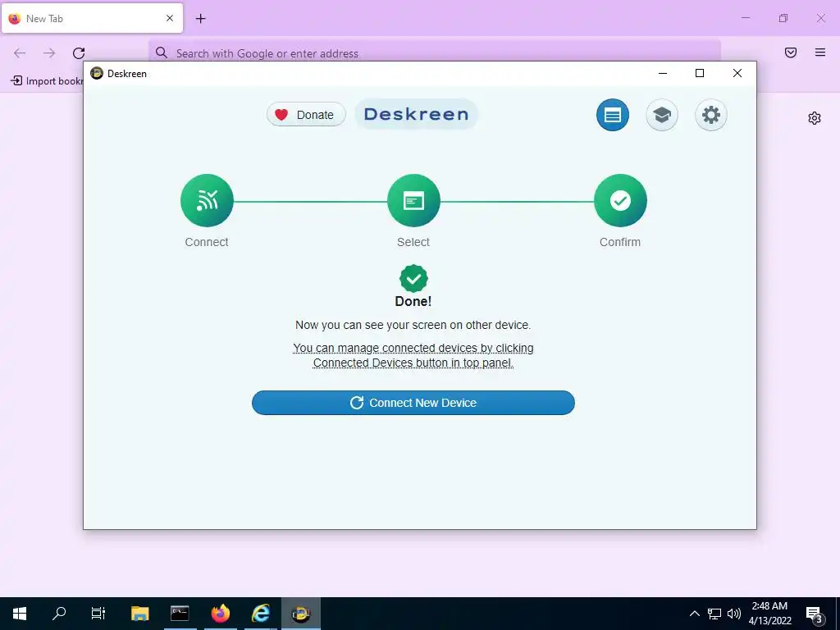This screenshot has height=630, width=840.
Task: Switch to Firefox from taskbar
Action: [x=220, y=614]
